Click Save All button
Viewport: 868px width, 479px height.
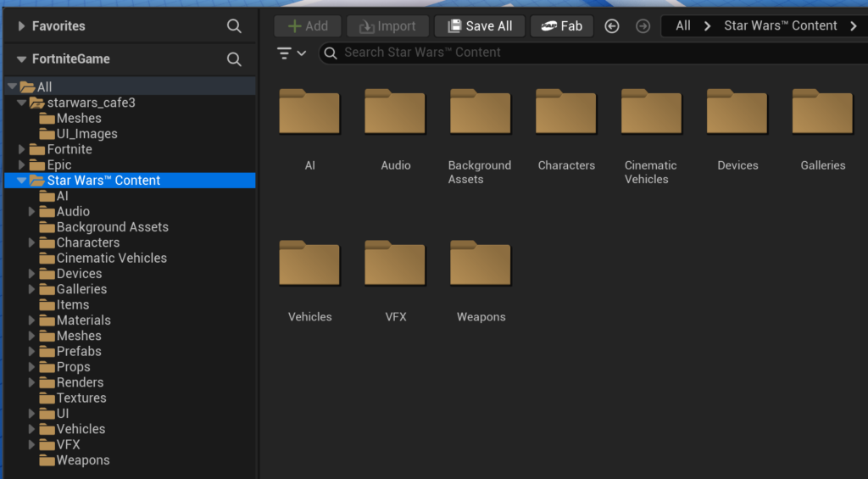coord(480,26)
